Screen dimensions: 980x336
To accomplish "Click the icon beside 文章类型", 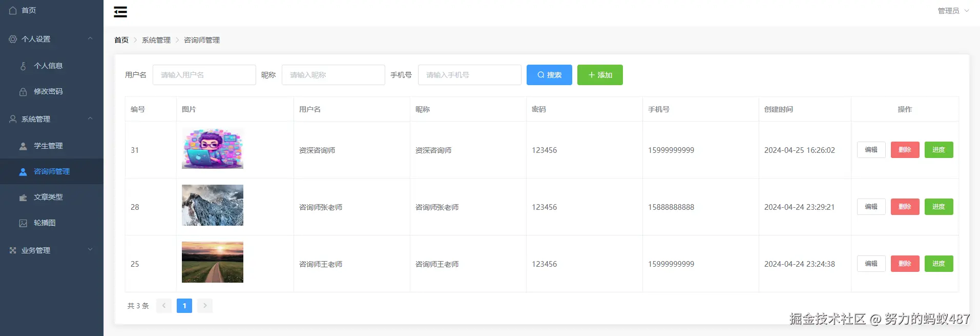I will click(23, 197).
